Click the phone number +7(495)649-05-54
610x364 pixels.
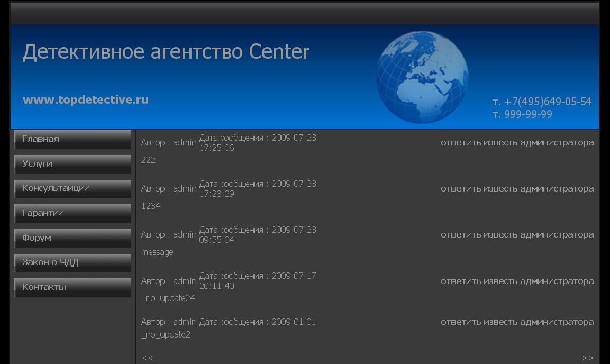point(548,102)
